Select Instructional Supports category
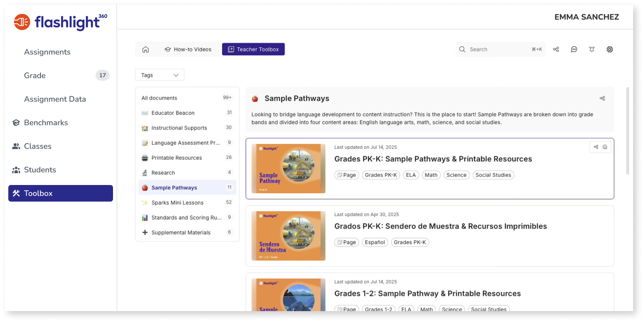 pos(187,128)
